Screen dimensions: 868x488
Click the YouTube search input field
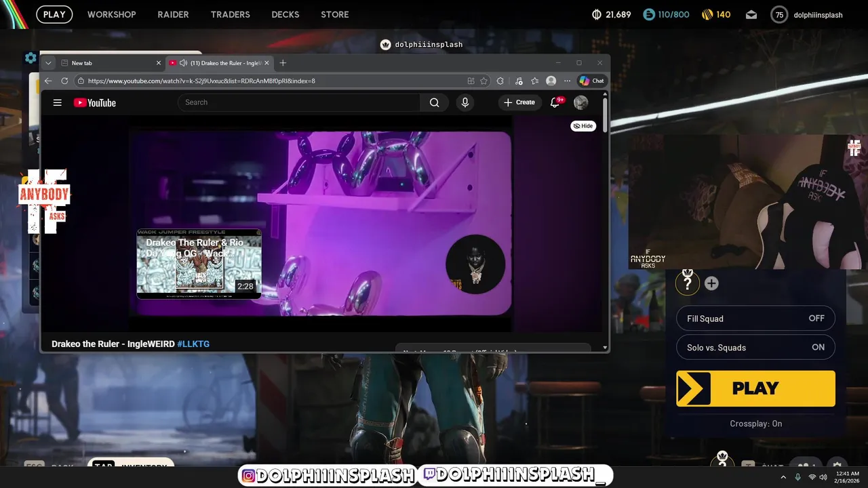[299, 102]
